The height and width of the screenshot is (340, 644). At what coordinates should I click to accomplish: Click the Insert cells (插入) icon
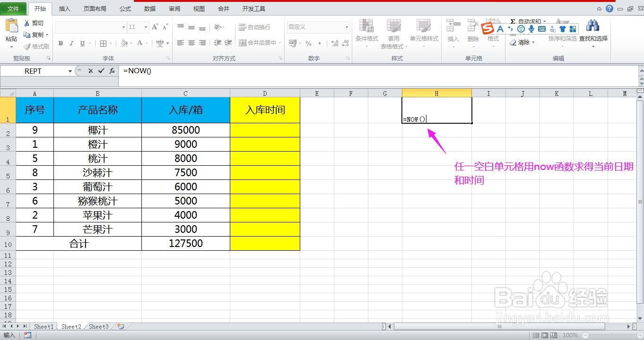coord(453,26)
